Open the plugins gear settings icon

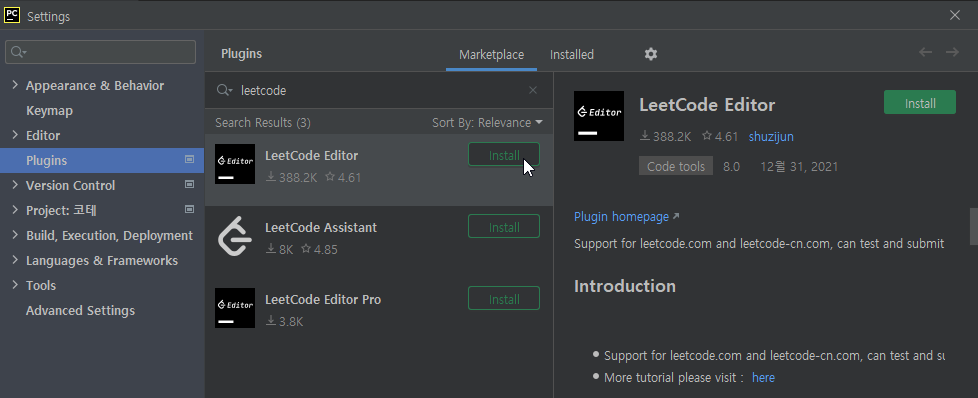[651, 54]
